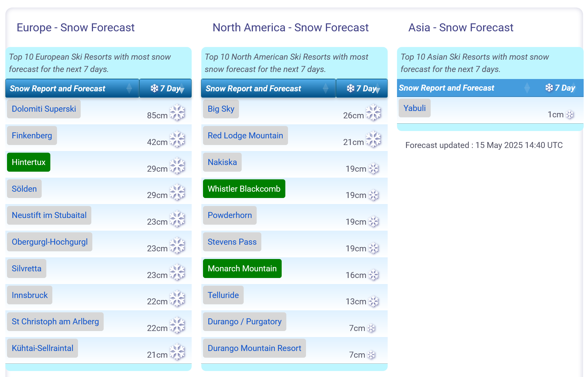Viewport: 588px width, 377px height.
Task: Open the Sölden resort link
Action: [x=24, y=189]
